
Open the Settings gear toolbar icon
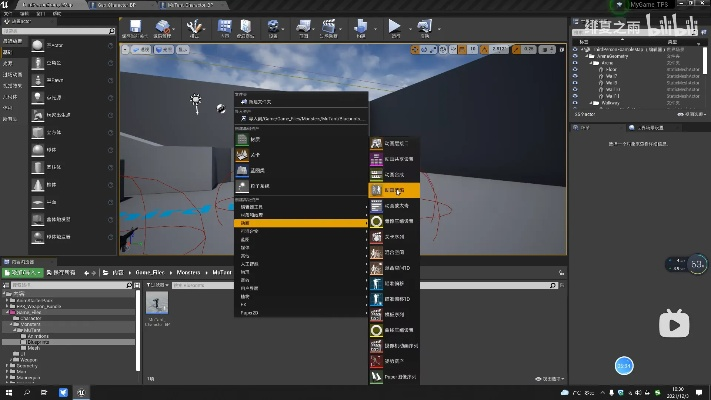[x=273, y=27]
